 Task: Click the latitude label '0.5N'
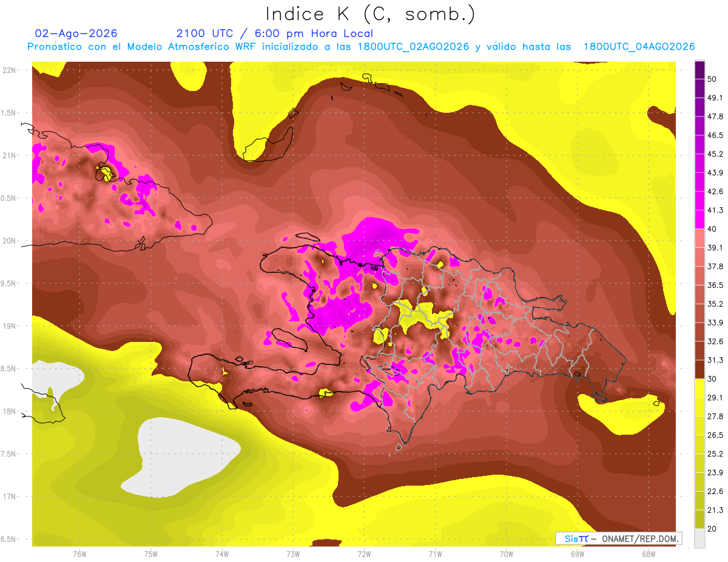pos(9,198)
